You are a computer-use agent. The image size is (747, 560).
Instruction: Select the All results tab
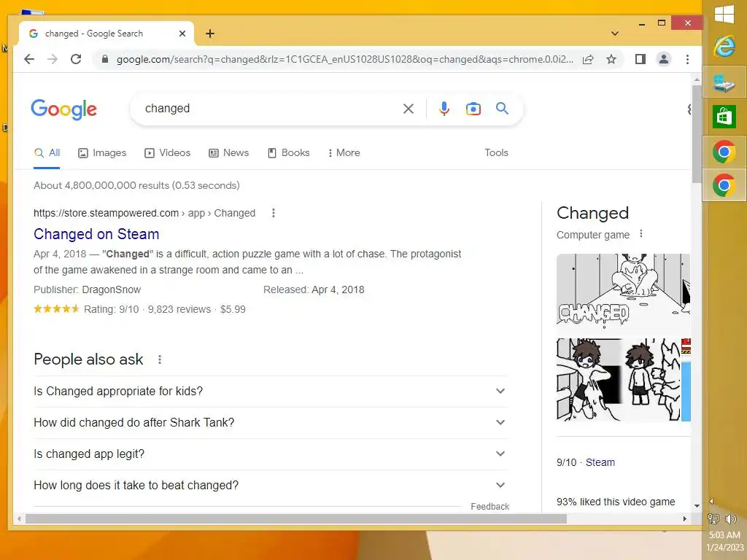coord(47,153)
